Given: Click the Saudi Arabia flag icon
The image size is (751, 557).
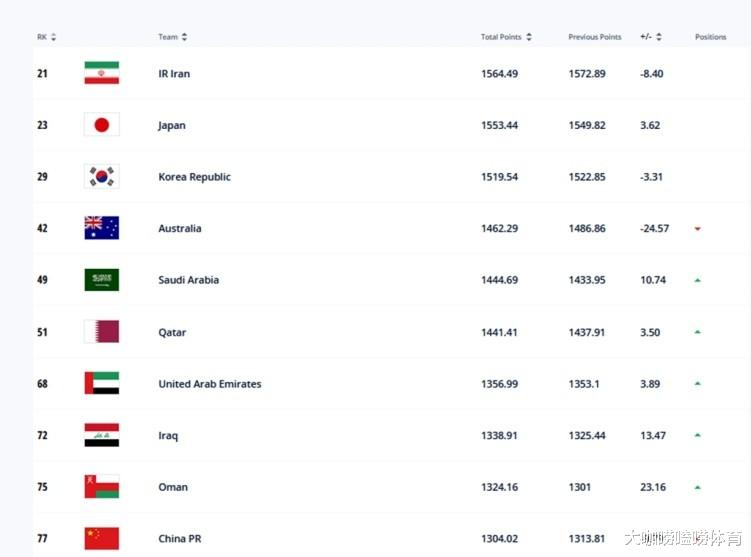Looking at the screenshot, I should [102, 280].
